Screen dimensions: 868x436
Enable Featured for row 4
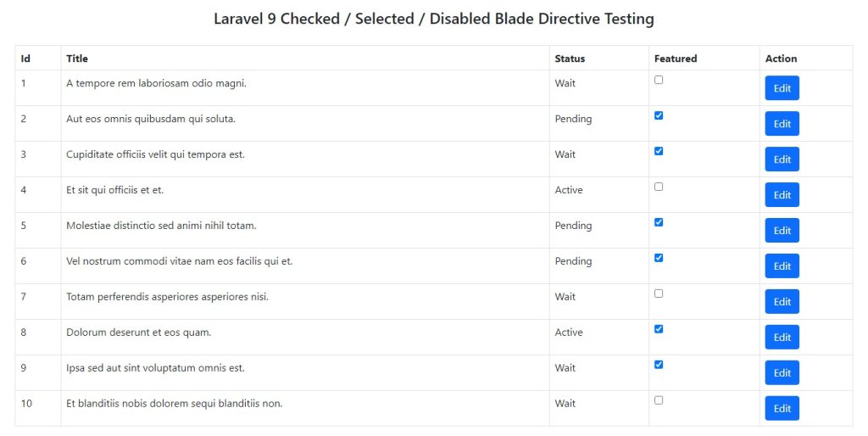click(659, 187)
